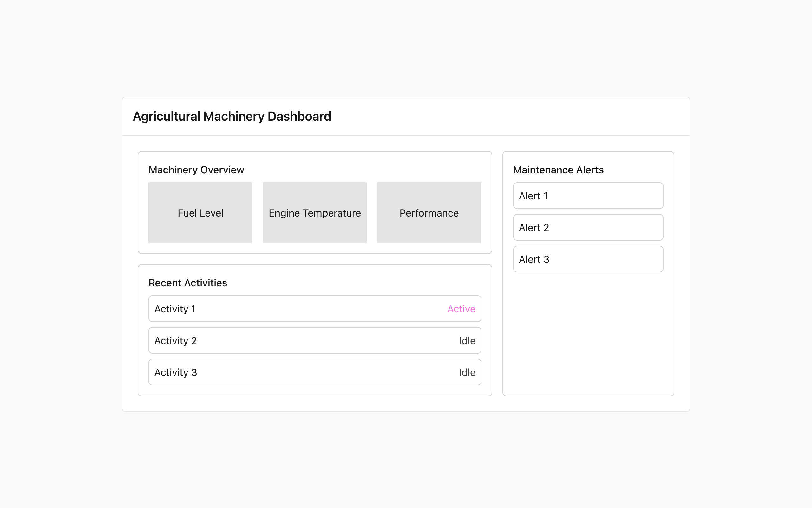The width and height of the screenshot is (812, 508).
Task: Click the Idle status of Activity 2
Action: [467, 341]
